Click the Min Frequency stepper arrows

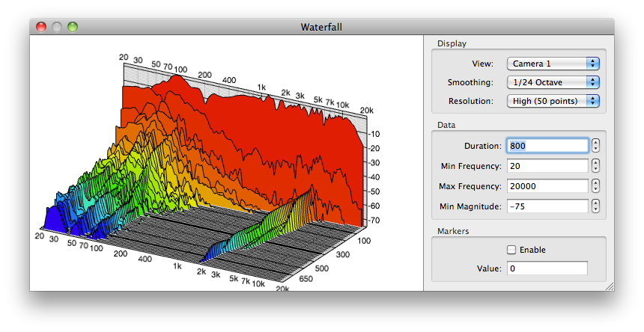click(x=595, y=165)
